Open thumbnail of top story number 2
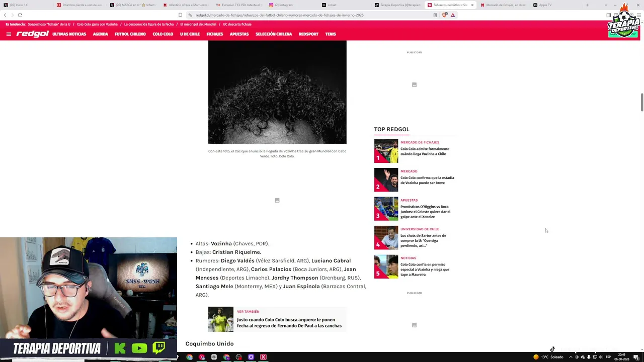This screenshot has height=362, width=644. pos(386,180)
